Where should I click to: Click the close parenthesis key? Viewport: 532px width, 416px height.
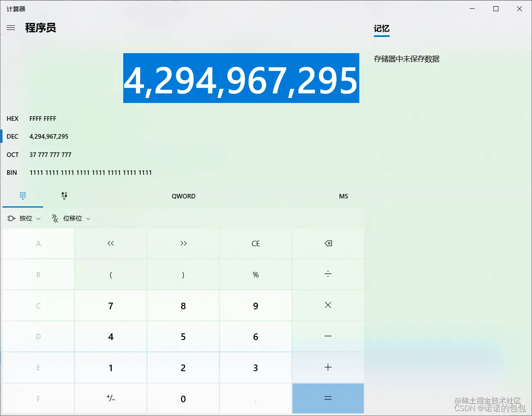[x=183, y=274]
